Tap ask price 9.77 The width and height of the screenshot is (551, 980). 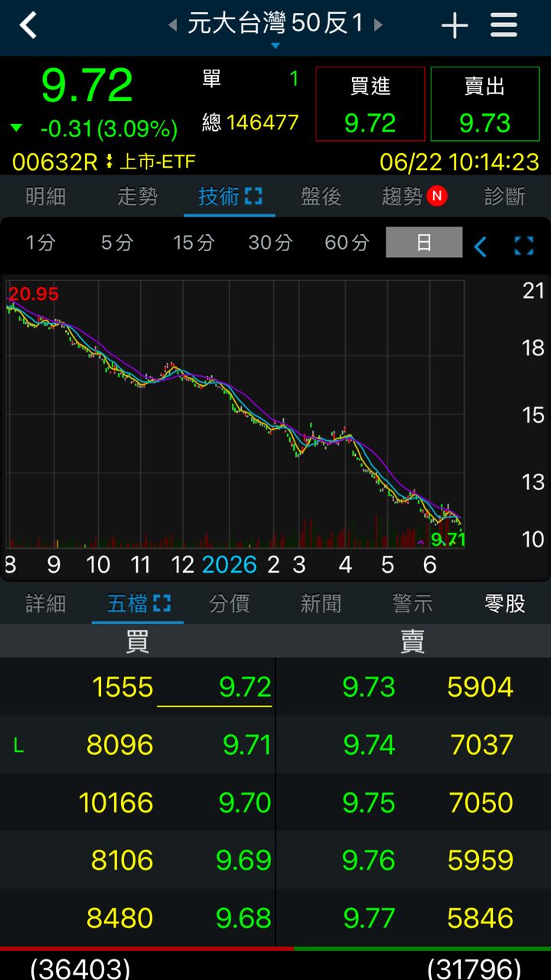click(369, 918)
